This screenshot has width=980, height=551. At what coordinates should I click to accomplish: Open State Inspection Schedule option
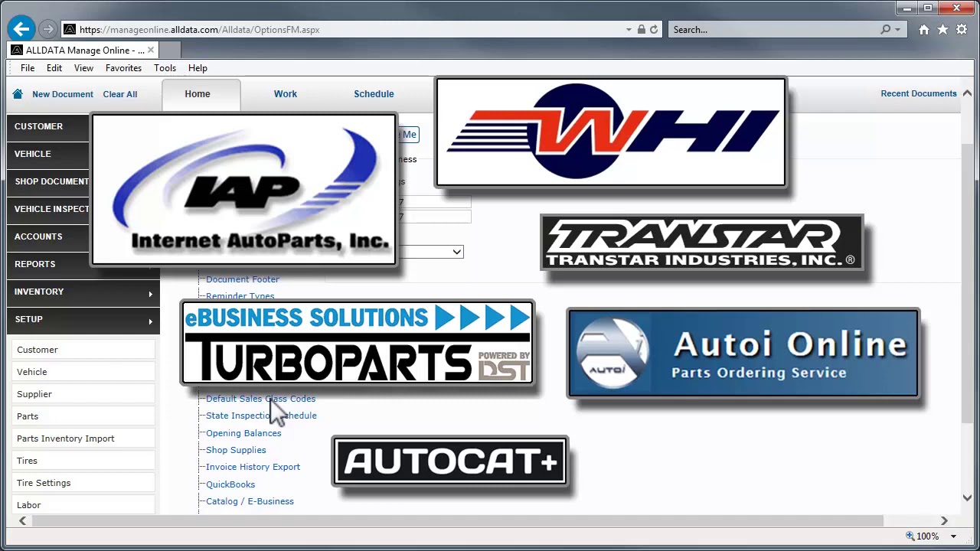[x=261, y=416]
